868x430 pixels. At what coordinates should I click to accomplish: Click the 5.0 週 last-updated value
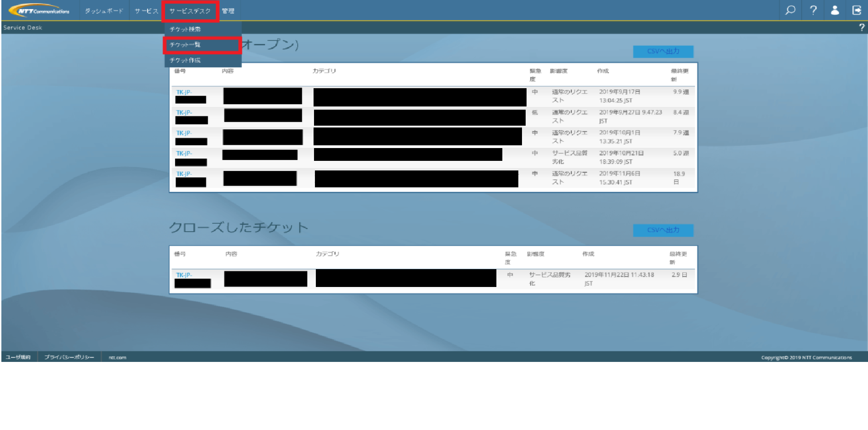click(681, 154)
